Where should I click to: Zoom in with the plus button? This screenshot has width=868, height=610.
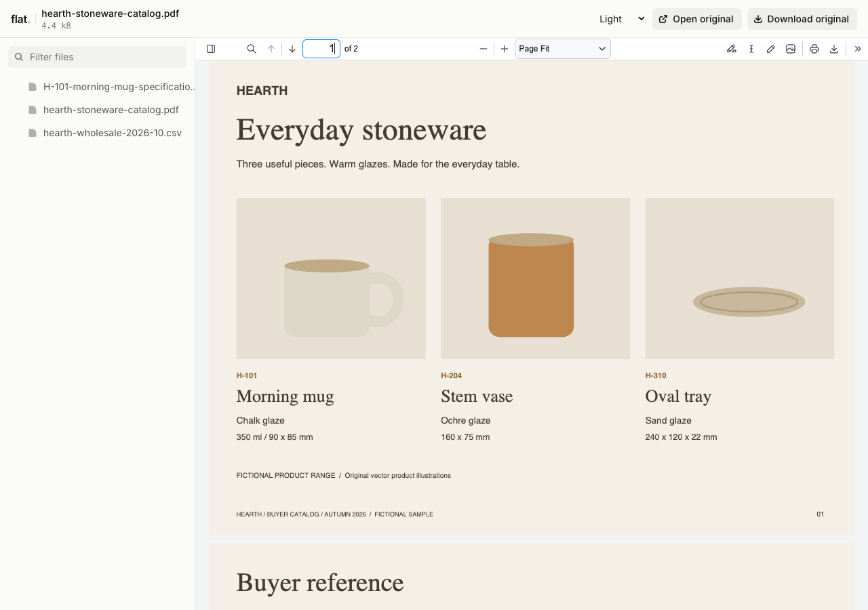pos(505,49)
